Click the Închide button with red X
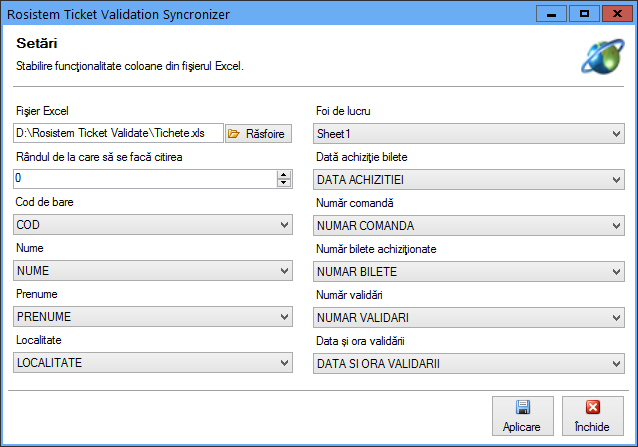This screenshot has height=447, width=638. tap(592, 416)
